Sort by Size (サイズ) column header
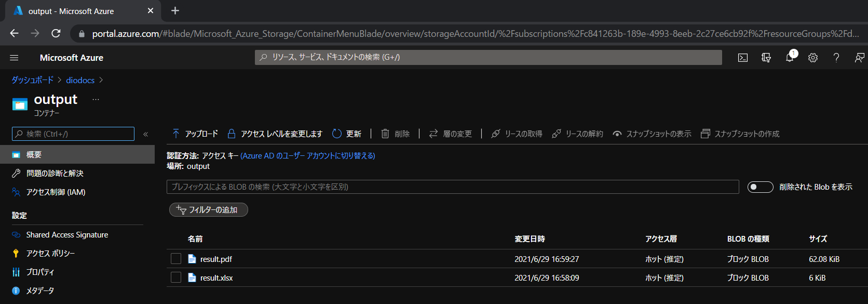Image resolution: width=868 pixels, height=304 pixels. (x=818, y=239)
